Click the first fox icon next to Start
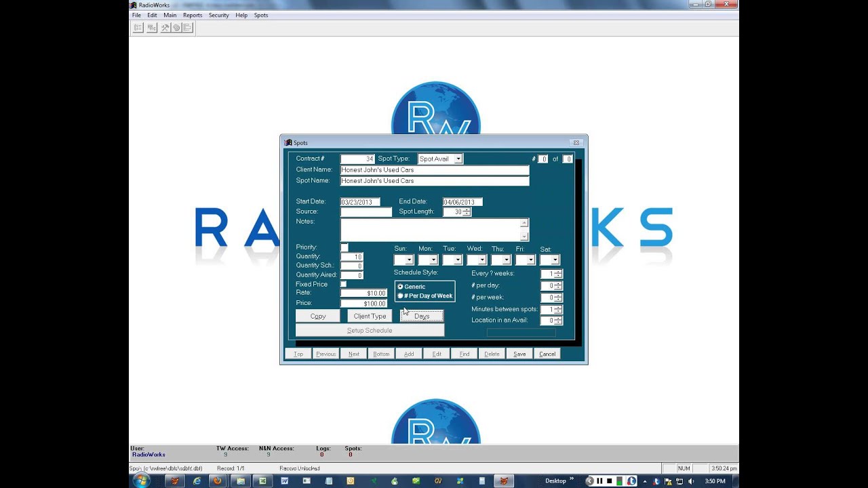868x488 pixels. 174,481
